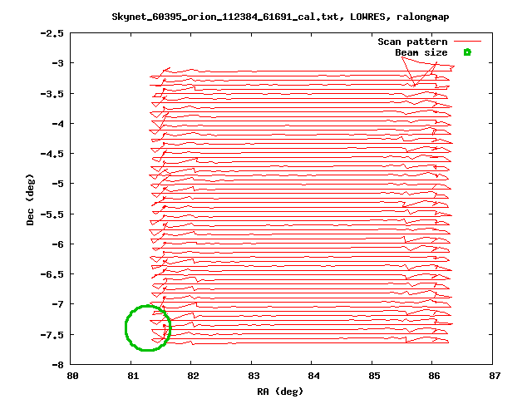The image size is (532, 399).
Task: Click the 'Beam size' legend label
Action: point(421,53)
